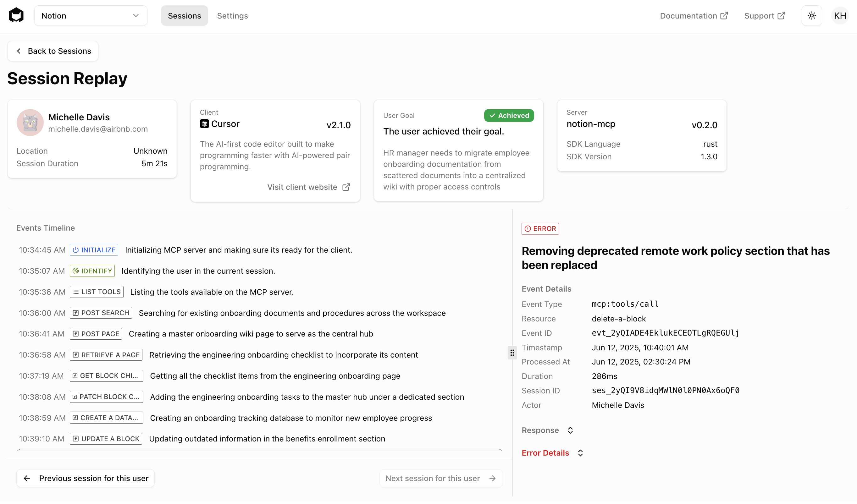
Task: Select the PATCH BLOCK C... event badge
Action: pyautogui.click(x=107, y=397)
